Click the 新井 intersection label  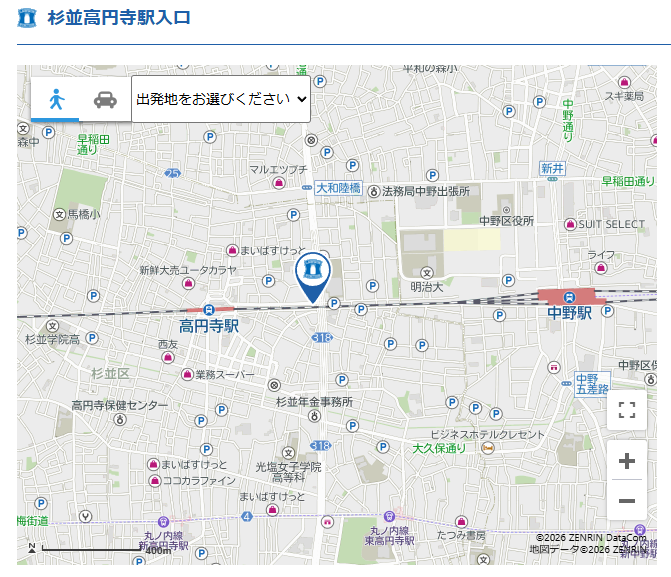tap(552, 168)
